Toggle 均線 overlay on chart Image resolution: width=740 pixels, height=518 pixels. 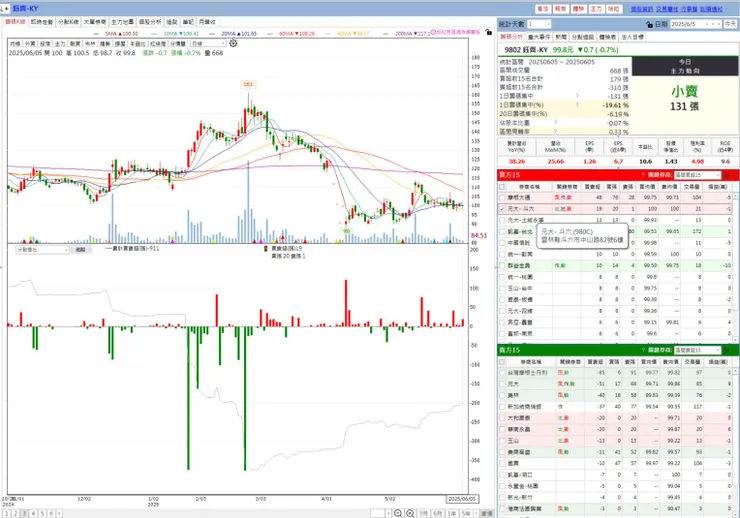click(15, 44)
